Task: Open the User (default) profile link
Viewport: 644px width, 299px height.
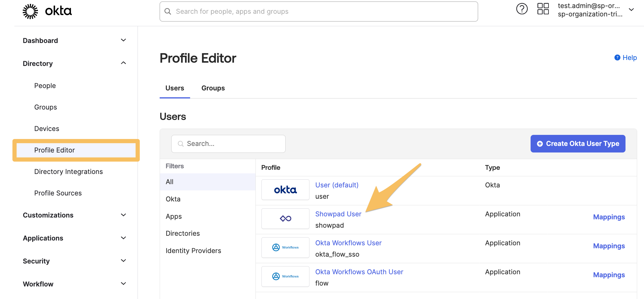Action: click(x=337, y=185)
